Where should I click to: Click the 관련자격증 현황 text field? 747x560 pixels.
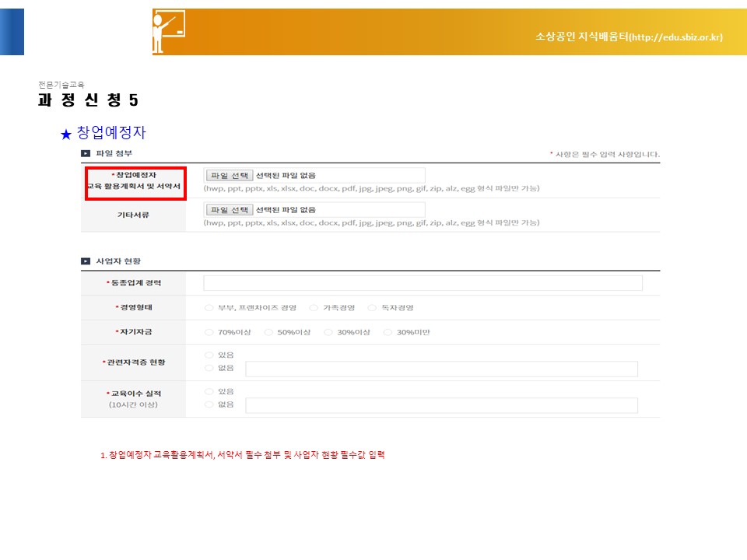[442, 369]
